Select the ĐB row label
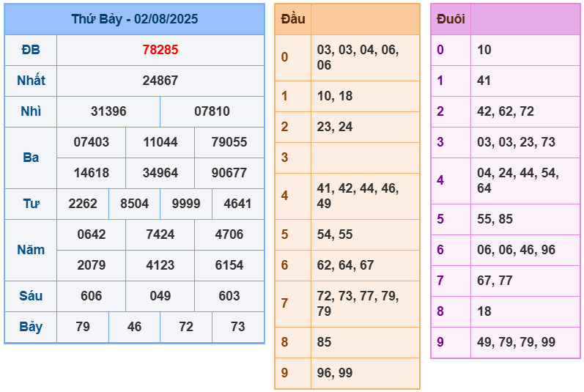This screenshot has width=584, height=392. click(31, 50)
